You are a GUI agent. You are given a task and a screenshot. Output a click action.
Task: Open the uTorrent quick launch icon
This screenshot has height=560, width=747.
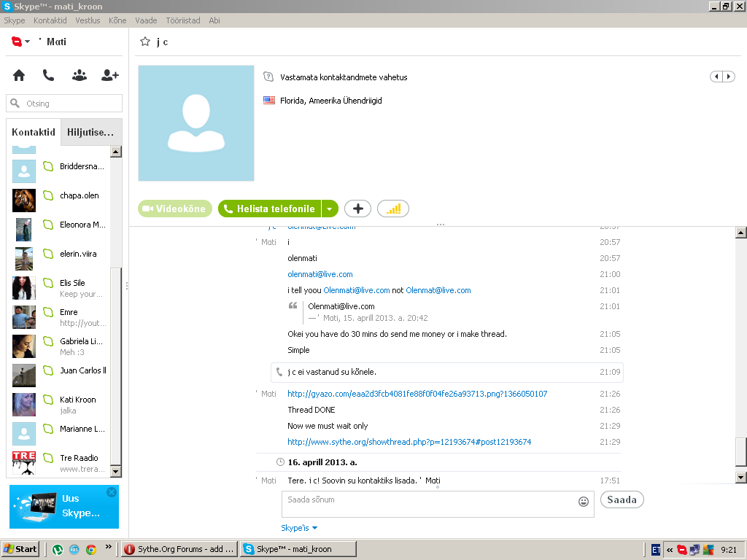pyautogui.click(x=58, y=550)
